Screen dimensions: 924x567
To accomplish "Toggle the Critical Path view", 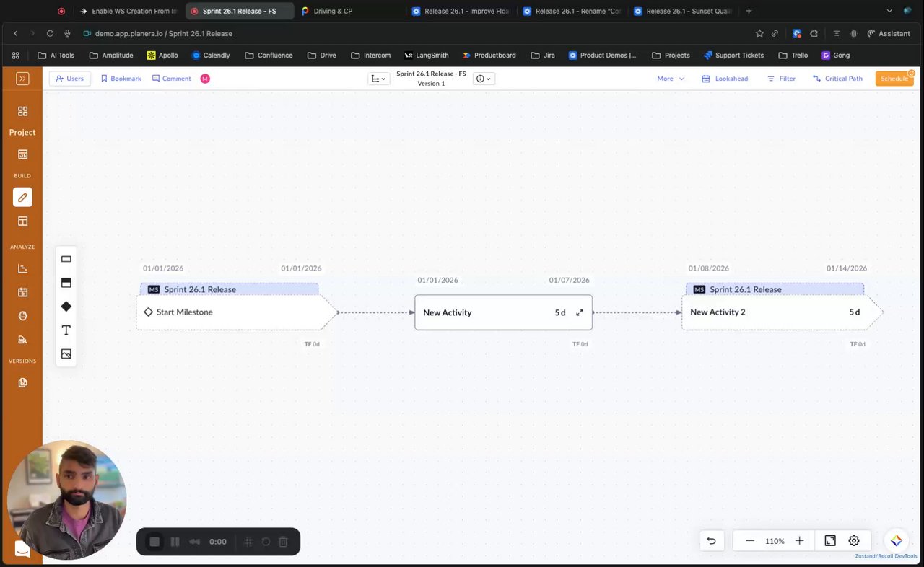I will coord(837,79).
